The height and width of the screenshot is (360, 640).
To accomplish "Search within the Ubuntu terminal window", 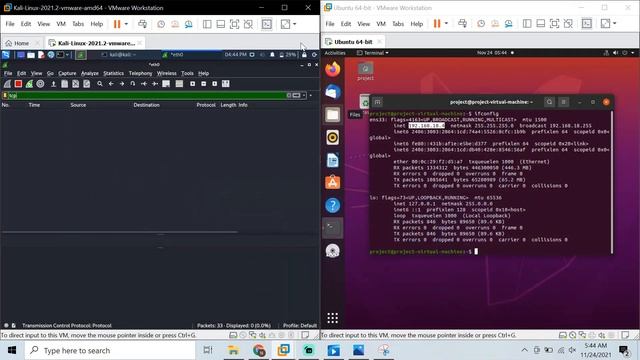I will click(x=549, y=102).
